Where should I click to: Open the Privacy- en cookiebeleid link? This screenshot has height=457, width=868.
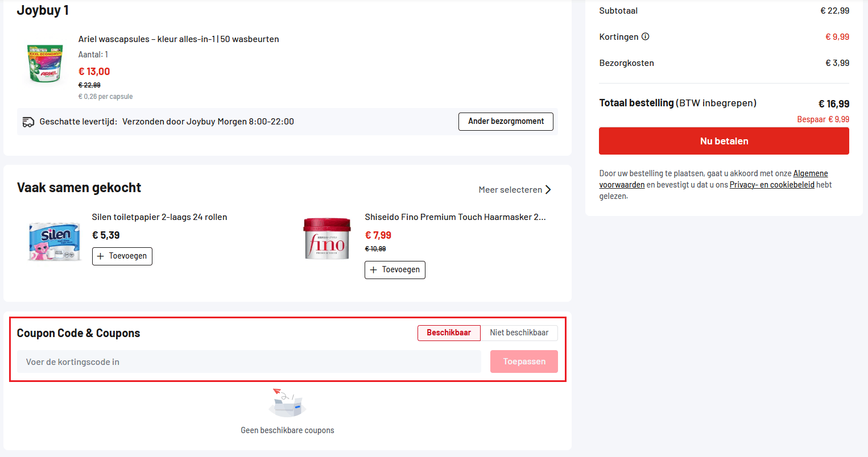[772, 185]
